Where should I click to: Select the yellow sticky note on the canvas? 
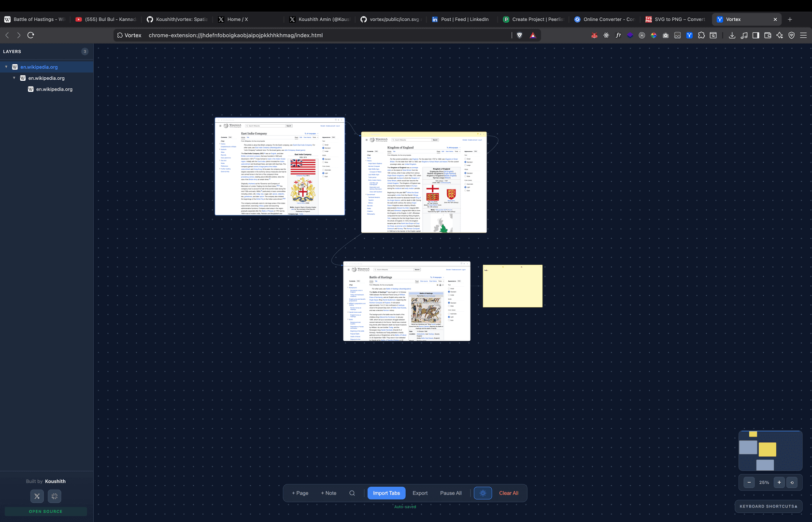click(513, 286)
